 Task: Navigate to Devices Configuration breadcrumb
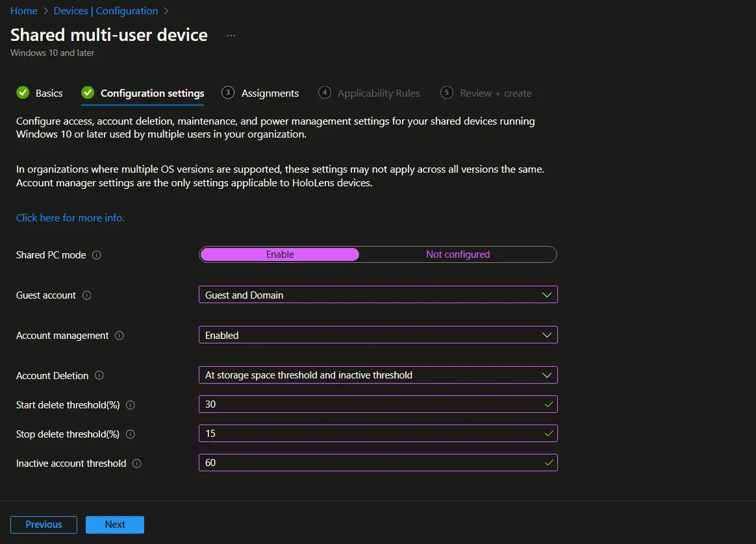[105, 10]
